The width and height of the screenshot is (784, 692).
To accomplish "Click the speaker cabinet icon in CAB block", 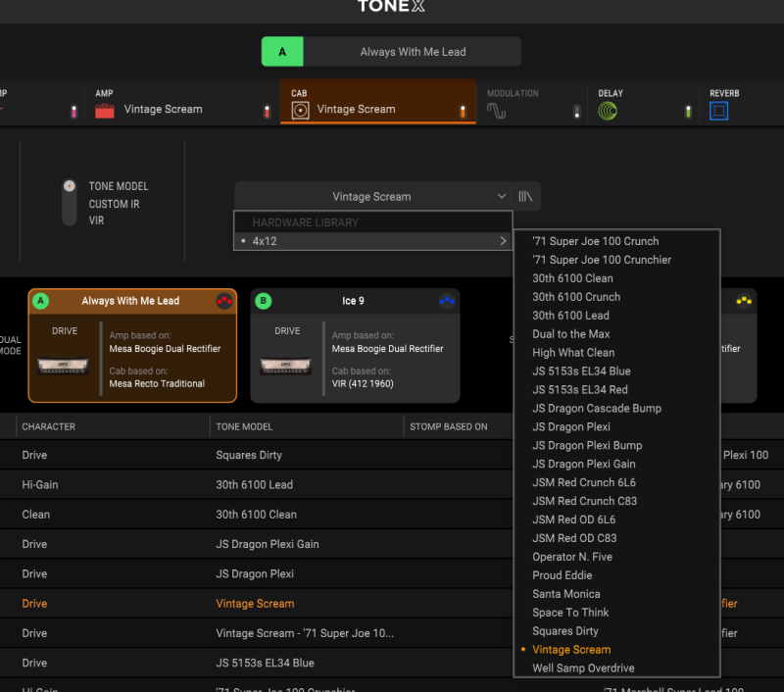I will click(300, 111).
